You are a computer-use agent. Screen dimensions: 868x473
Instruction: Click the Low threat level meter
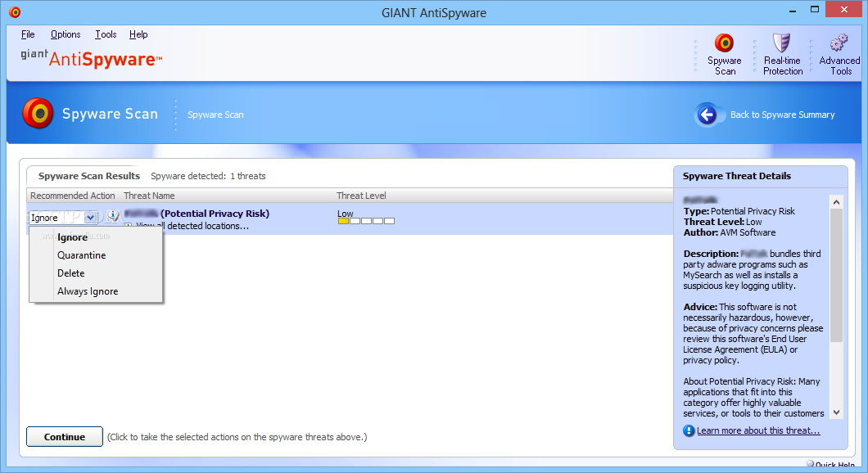[366, 221]
